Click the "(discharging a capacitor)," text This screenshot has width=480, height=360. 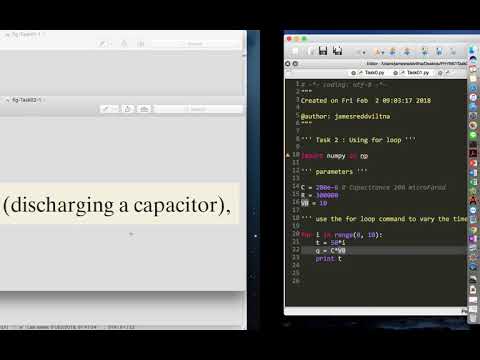tap(117, 205)
